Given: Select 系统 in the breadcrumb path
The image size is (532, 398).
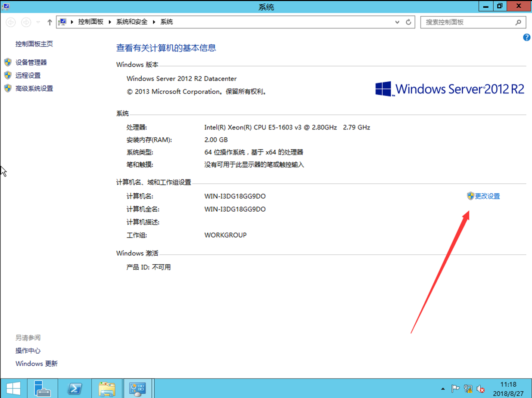Looking at the screenshot, I should click(167, 22).
